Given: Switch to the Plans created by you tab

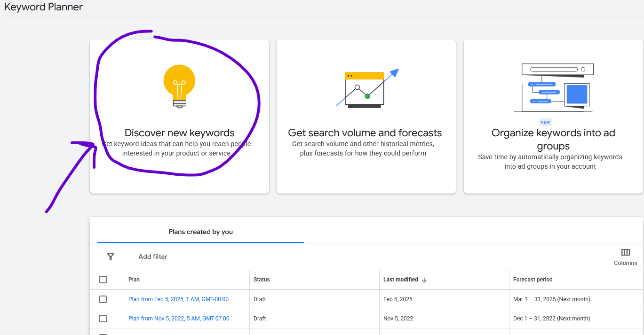Looking at the screenshot, I should click(x=201, y=232).
